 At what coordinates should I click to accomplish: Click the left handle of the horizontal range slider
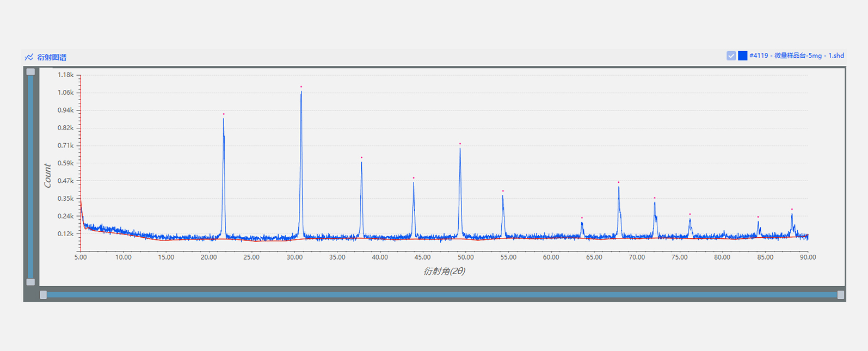44,295
